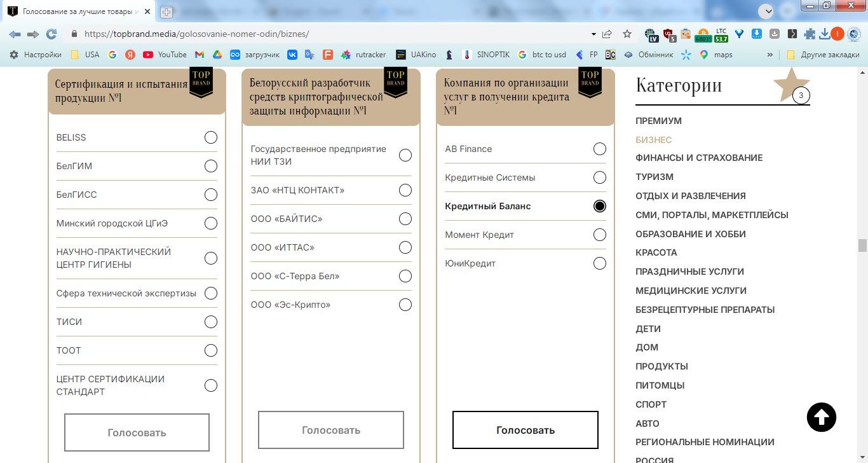868x463 pixels.
Task: Show hidden bookmarks with double chevron
Action: coord(771,55)
